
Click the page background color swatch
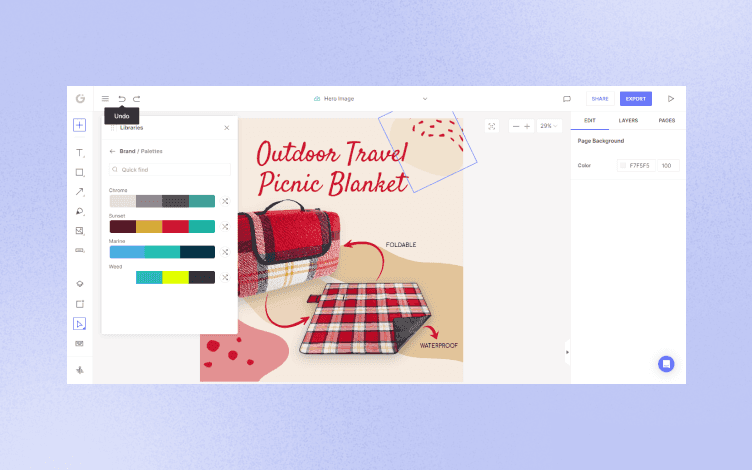coord(623,165)
